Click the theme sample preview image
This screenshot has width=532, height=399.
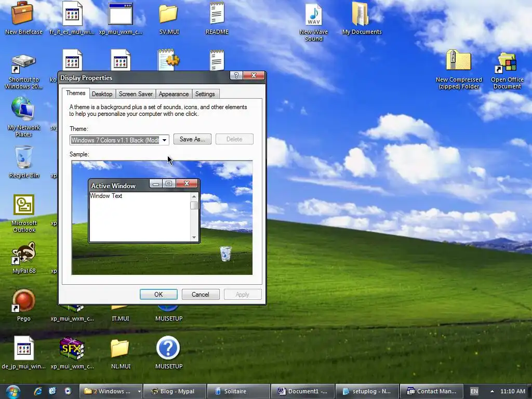(162, 218)
